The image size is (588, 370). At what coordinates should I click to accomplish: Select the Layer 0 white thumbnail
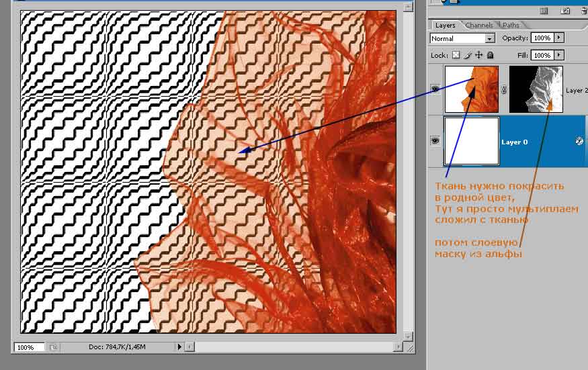click(472, 141)
